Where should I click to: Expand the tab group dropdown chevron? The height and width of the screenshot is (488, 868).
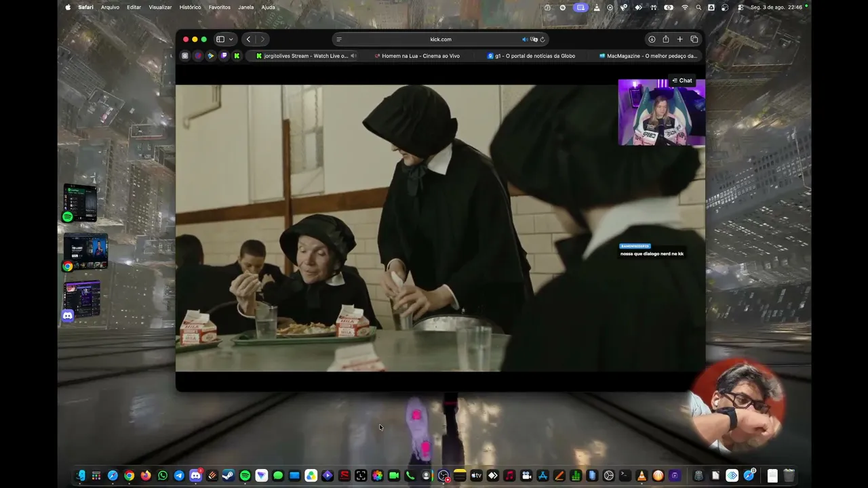pyautogui.click(x=231, y=39)
